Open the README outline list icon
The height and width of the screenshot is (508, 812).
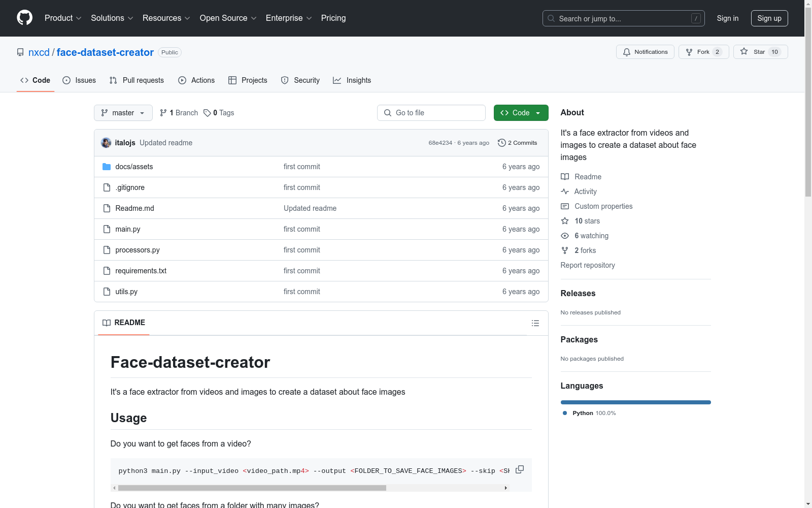click(x=535, y=323)
